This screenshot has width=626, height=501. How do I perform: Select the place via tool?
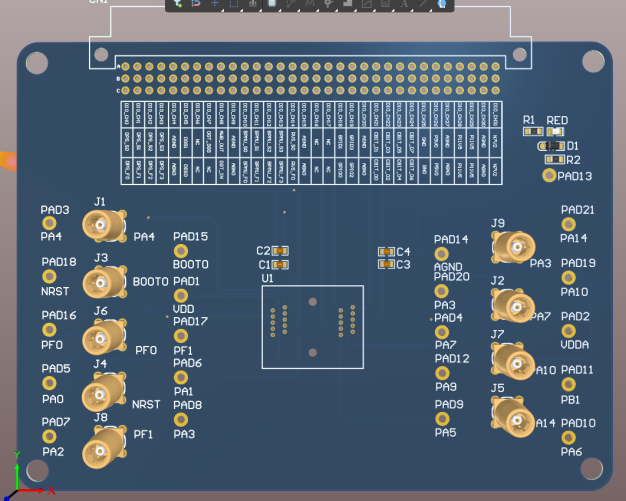(x=328, y=5)
